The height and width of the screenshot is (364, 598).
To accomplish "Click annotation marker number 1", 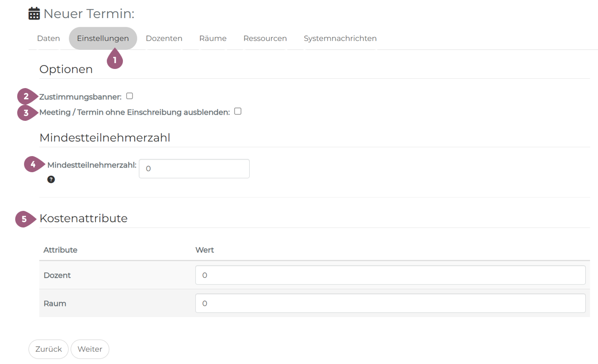I will [115, 60].
